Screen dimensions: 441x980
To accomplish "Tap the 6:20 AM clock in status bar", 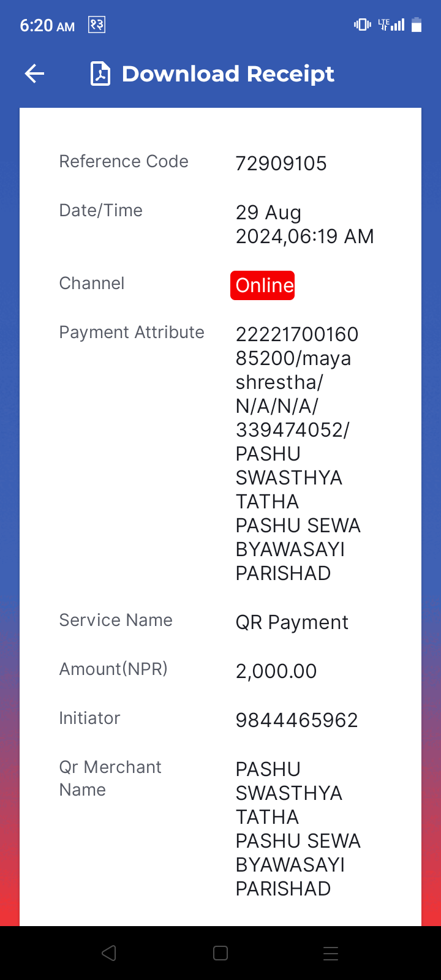I will 47,25.
